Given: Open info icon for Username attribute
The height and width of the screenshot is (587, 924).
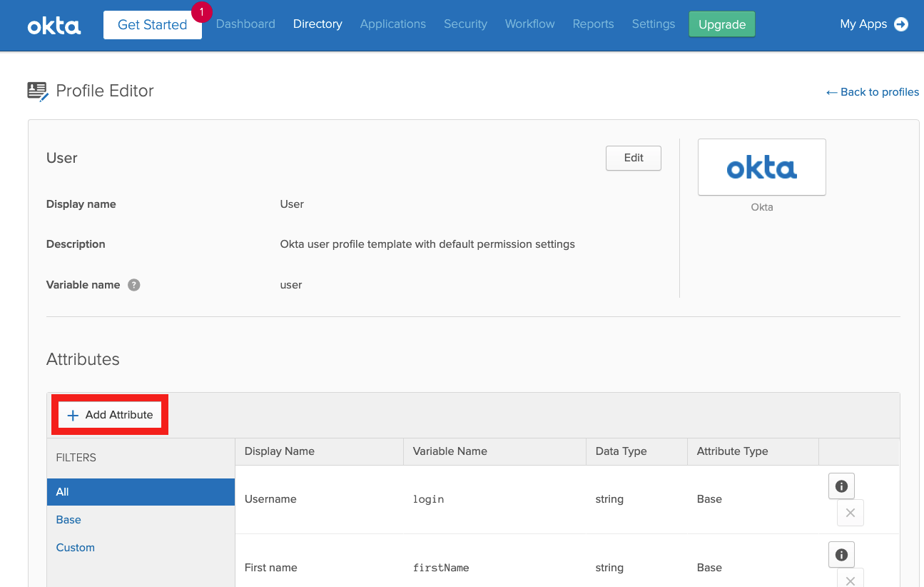Looking at the screenshot, I should [841, 486].
